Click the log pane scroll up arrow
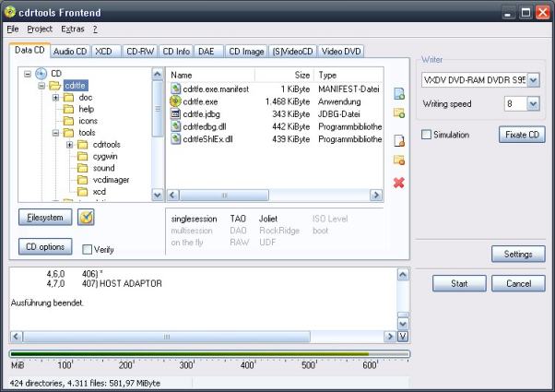Image resolution: width=555 pixels, height=392 pixels. pos(403,275)
